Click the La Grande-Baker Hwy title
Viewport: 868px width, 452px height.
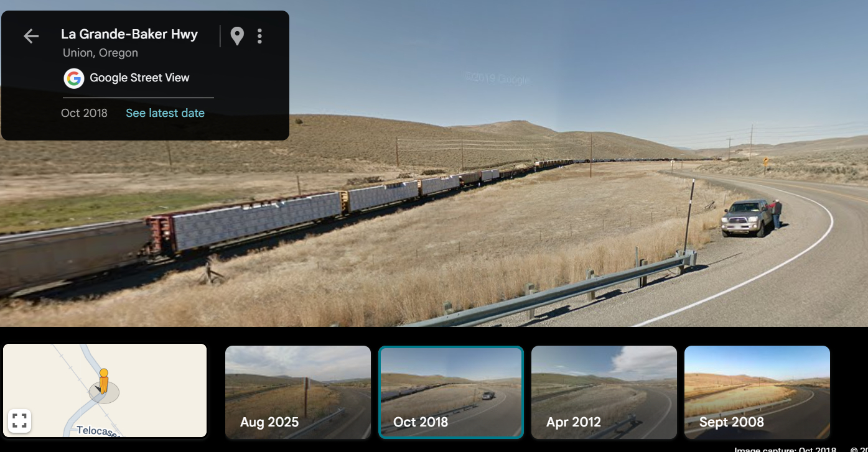click(129, 34)
